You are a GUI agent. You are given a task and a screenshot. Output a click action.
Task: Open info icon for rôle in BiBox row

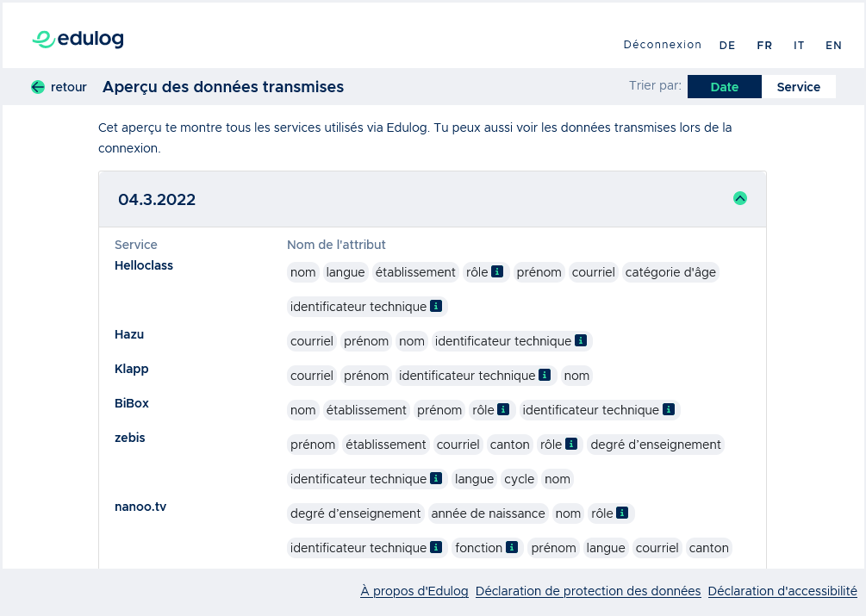pyautogui.click(x=503, y=409)
